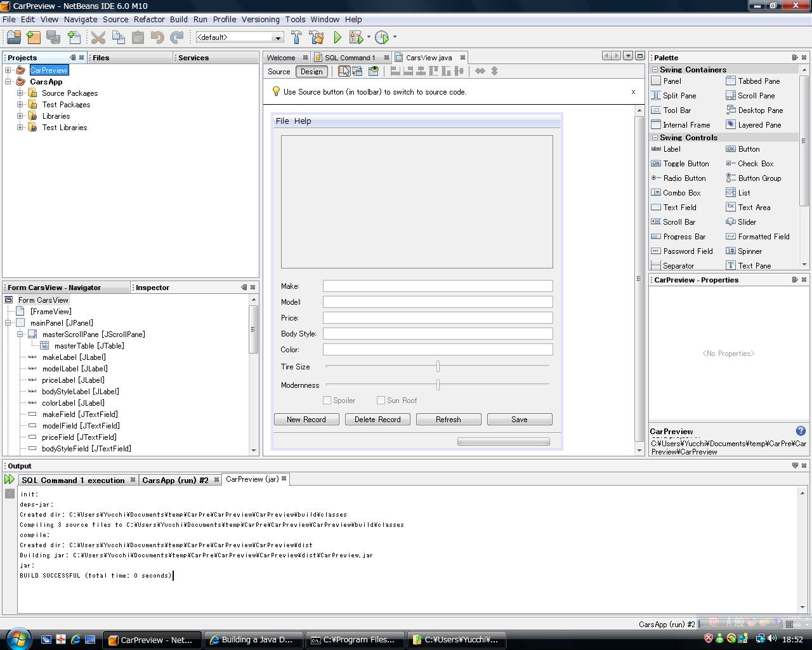Click the New Record button
812x650 pixels.
pyautogui.click(x=306, y=420)
